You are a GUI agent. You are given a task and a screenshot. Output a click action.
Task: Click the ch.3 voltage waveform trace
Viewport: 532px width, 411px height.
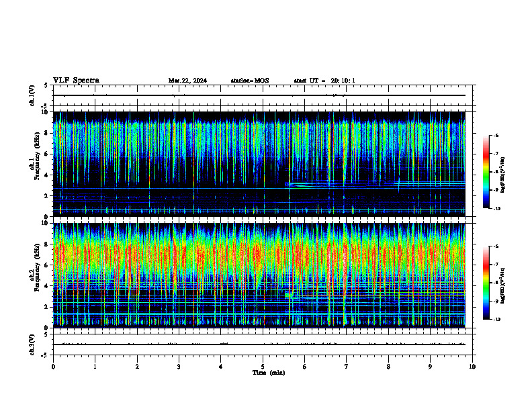tap(259, 345)
